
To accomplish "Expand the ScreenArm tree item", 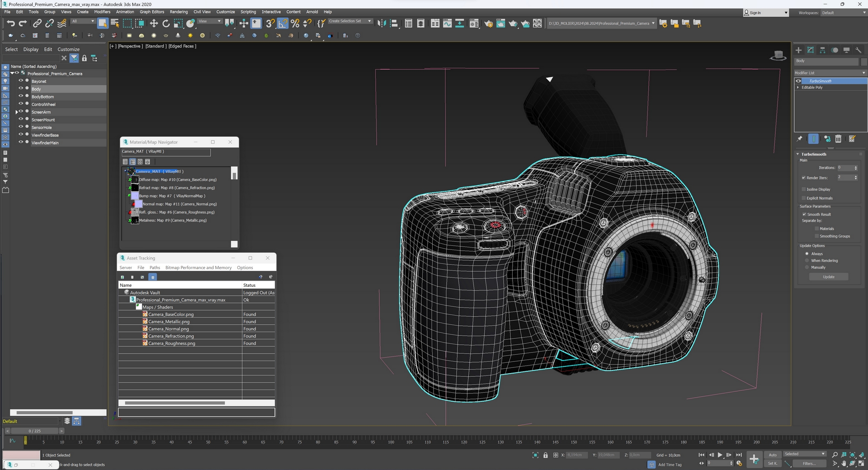I will [17, 112].
